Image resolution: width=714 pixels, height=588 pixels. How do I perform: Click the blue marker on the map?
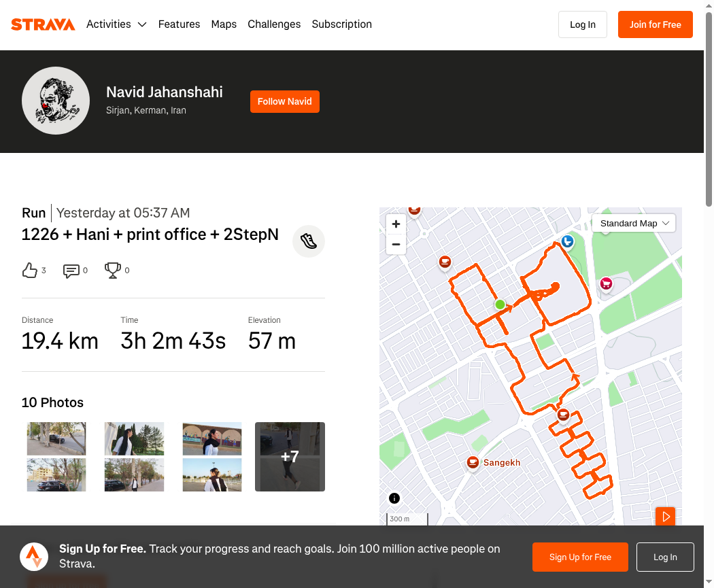[x=567, y=241]
